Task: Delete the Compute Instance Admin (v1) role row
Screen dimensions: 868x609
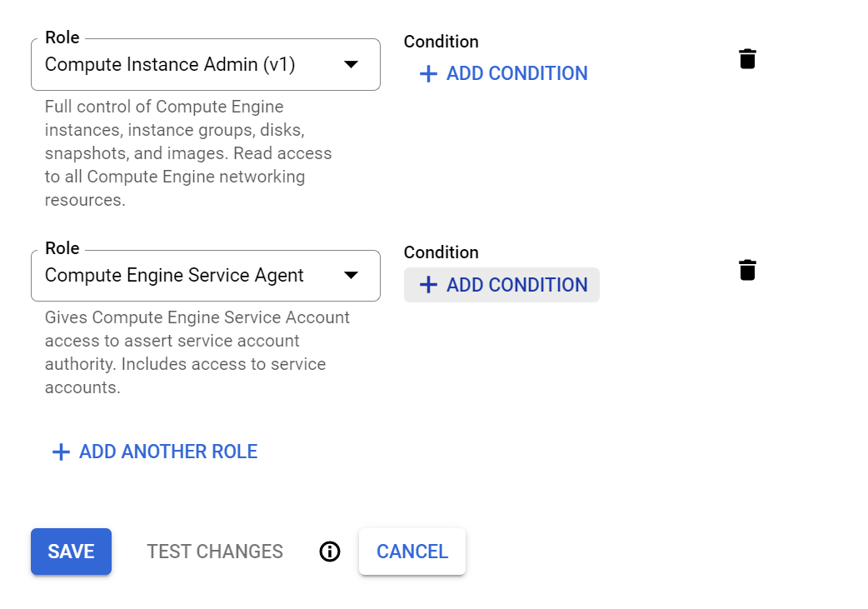Action: (x=747, y=58)
